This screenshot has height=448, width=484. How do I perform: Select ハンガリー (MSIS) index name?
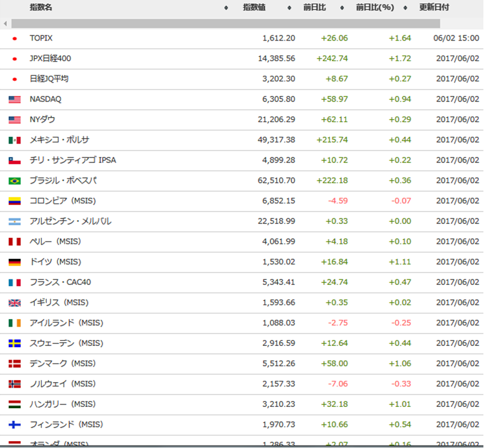click(63, 404)
